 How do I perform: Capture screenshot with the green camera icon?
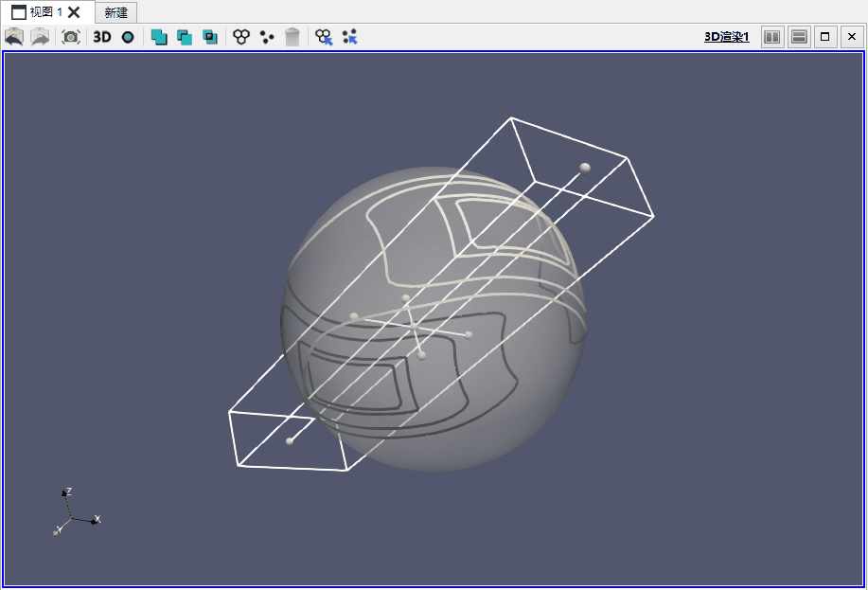71,37
